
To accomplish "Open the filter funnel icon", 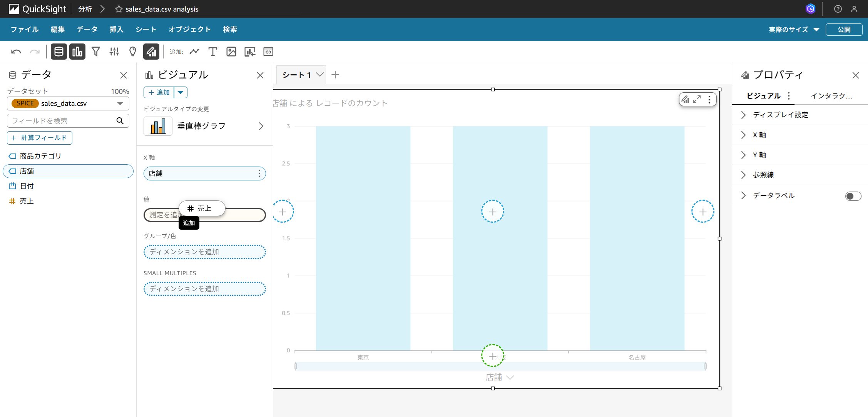I will pos(96,52).
